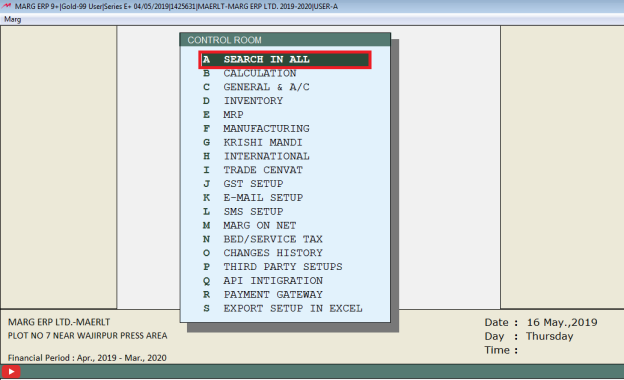Open the MRP option
Screen dimensions: 624x380
[233, 115]
